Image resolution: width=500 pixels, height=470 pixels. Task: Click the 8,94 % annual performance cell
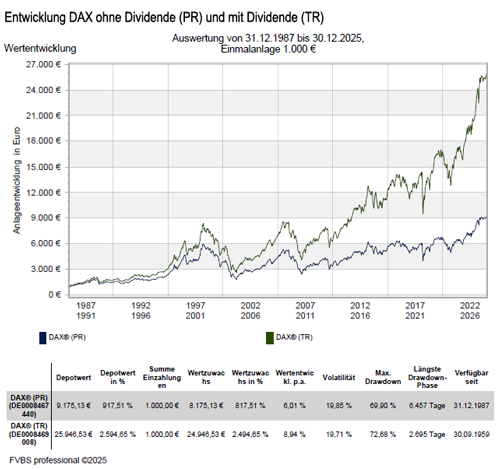294,434
